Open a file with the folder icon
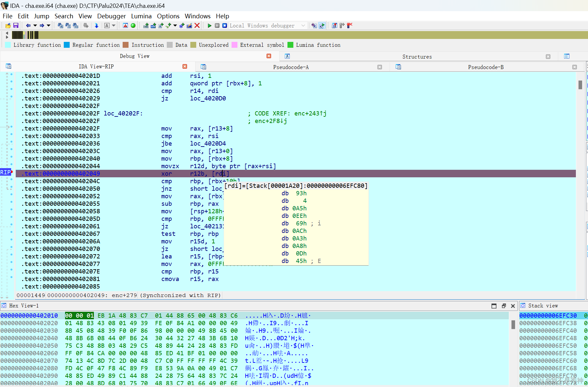Viewport: 588px width, 387px height. point(8,26)
